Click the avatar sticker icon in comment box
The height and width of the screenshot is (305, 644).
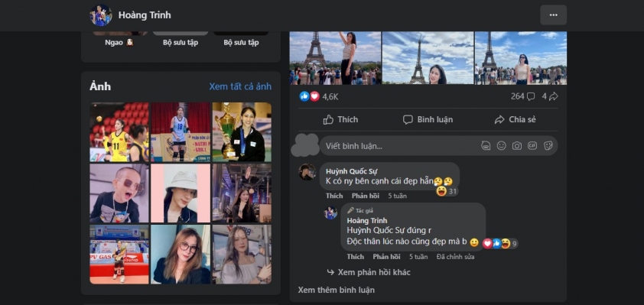click(486, 146)
